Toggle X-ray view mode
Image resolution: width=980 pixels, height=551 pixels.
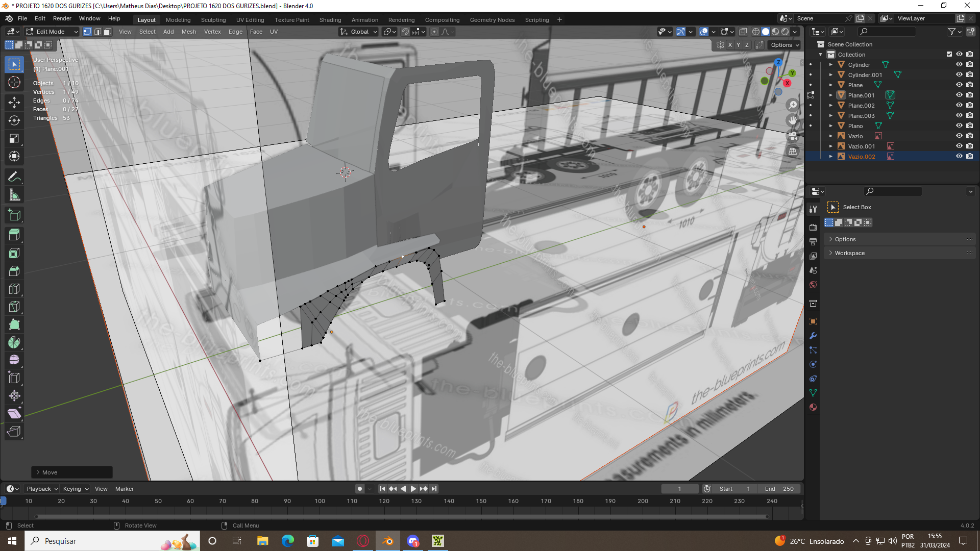(x=743, y=32)
